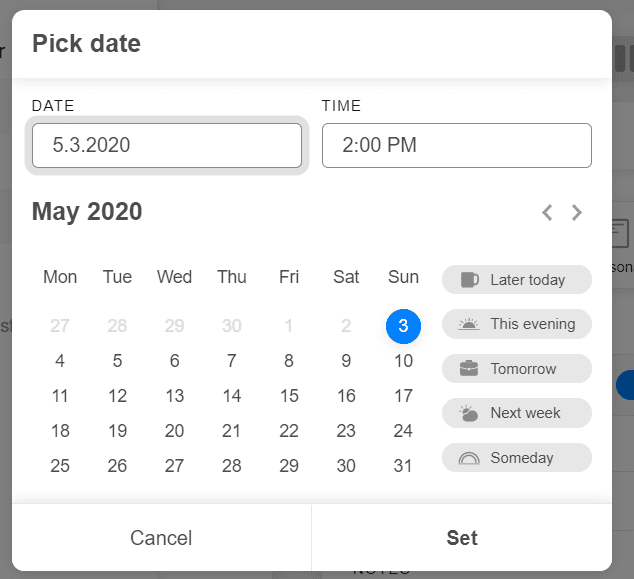Focus the DATE field showing 5.3.2020
Image resolution: width=634 pixels, height=579 pixels.
pos(167,146)
